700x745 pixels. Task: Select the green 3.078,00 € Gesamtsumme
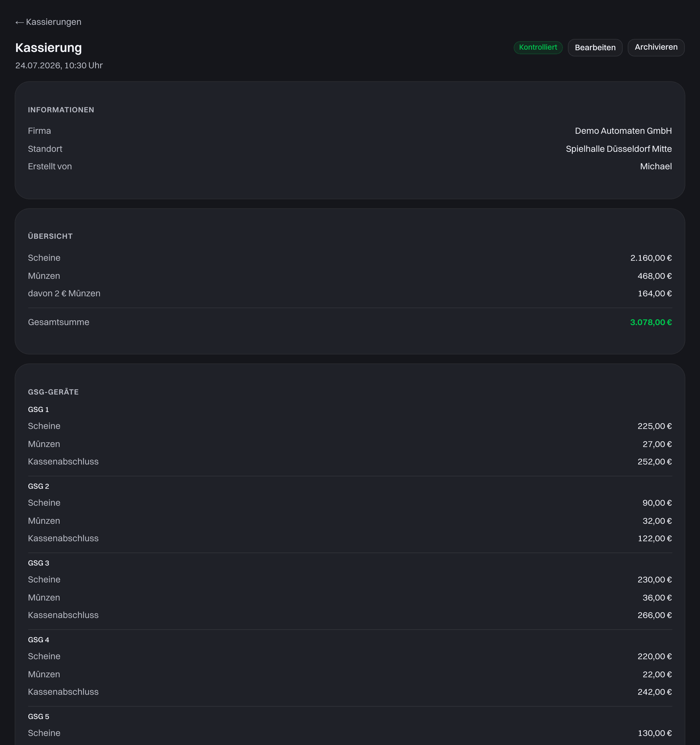[651, 322]
